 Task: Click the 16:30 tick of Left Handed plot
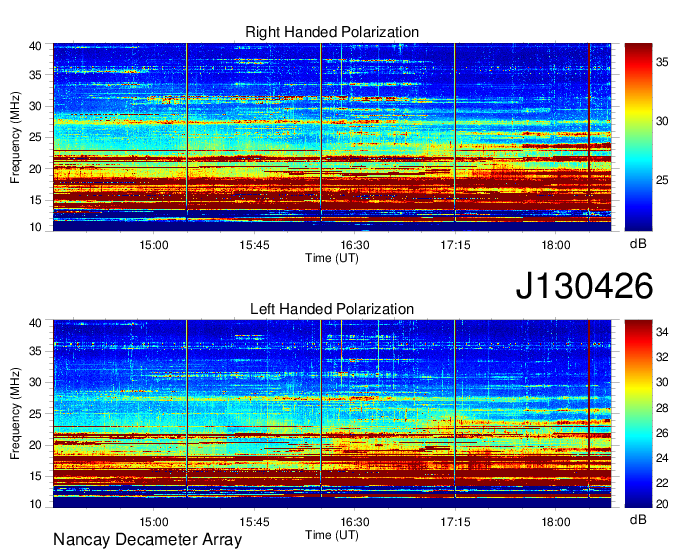point(355,522)
